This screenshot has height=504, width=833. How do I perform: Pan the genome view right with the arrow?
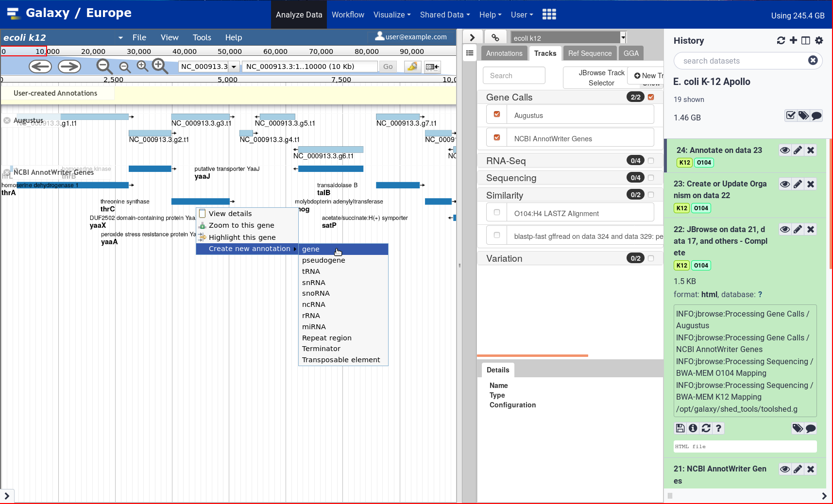69,67
